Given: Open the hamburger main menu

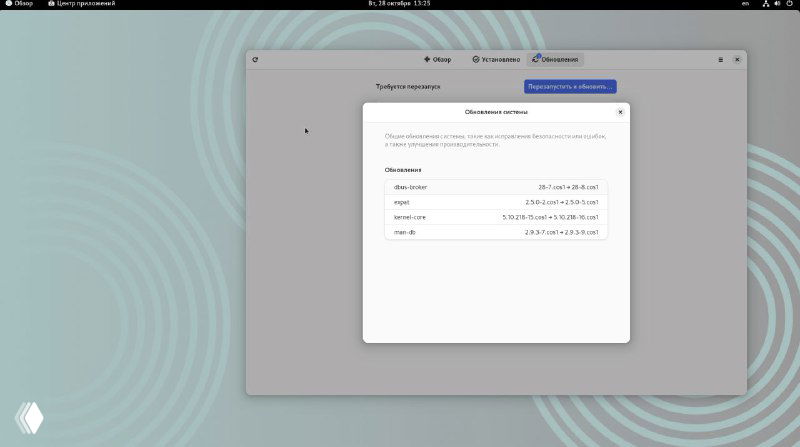Looking at the screenshot, I should tap(720, 59).
